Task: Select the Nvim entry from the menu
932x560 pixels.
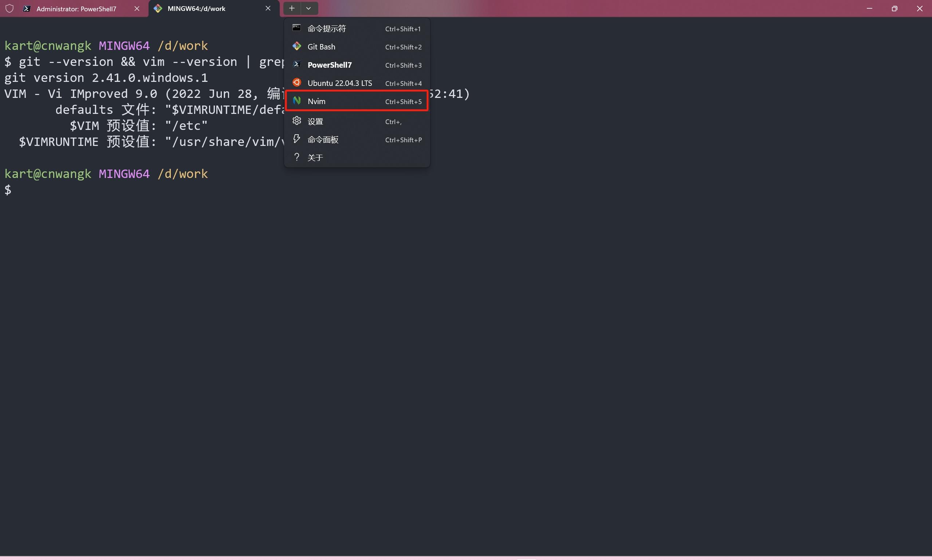Action: tap(317, 101)
